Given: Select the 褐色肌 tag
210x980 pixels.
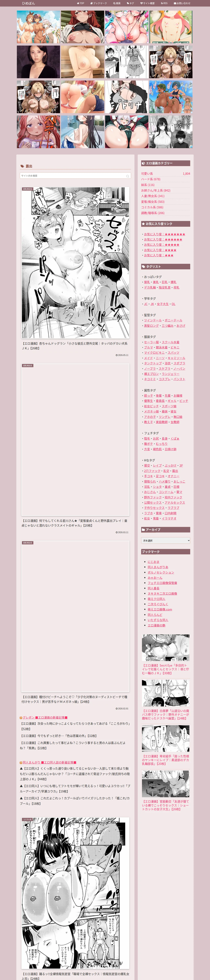Looking at the screenshot, I should click(x=157, y=449).
